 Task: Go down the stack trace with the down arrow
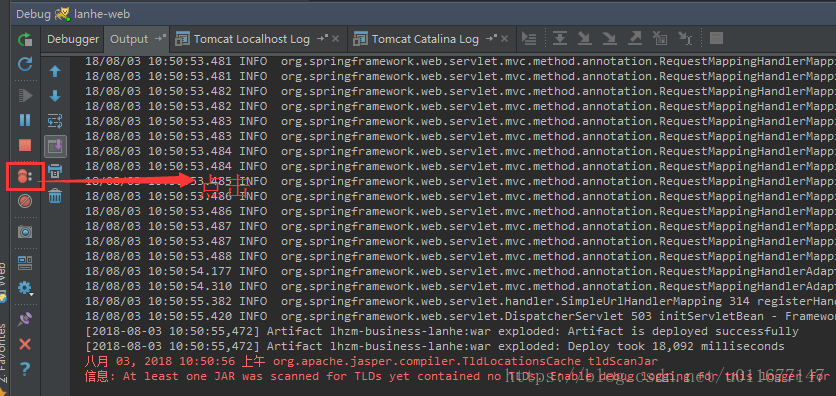[x=55, y=96]
